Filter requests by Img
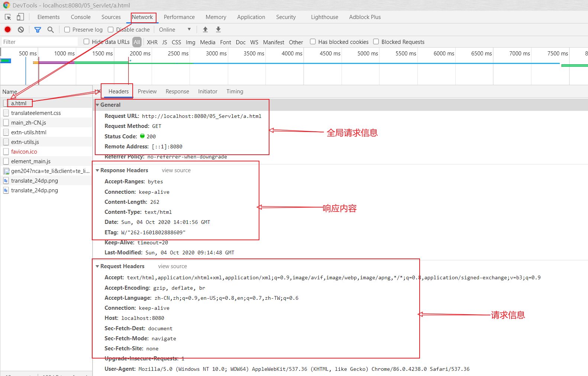 [x=190, y=42]
